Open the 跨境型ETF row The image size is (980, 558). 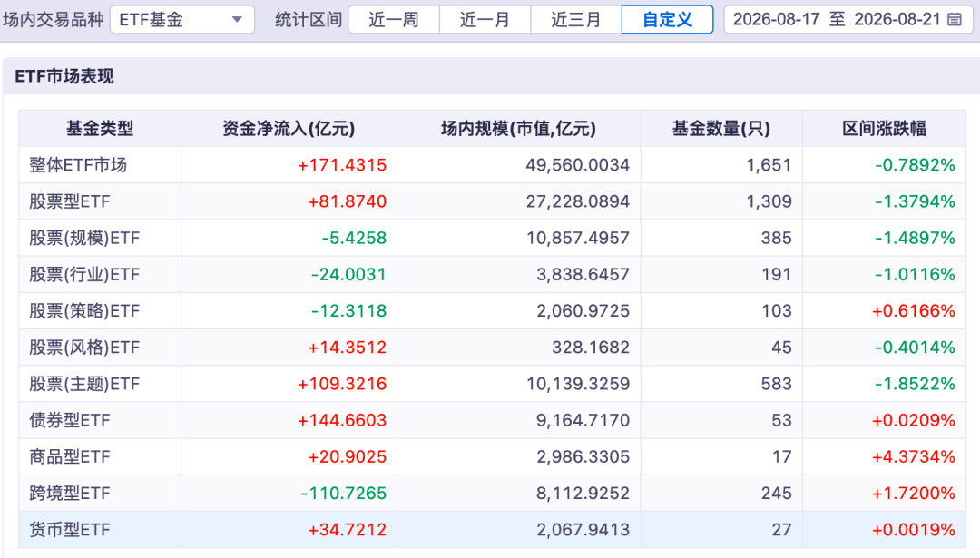[493, 493]
